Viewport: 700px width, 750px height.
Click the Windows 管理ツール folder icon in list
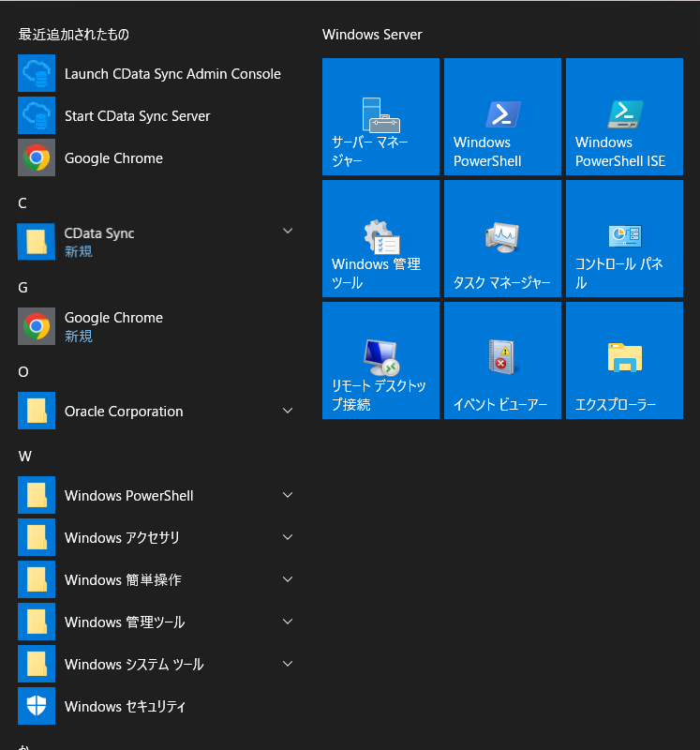(x=37, y=622)
